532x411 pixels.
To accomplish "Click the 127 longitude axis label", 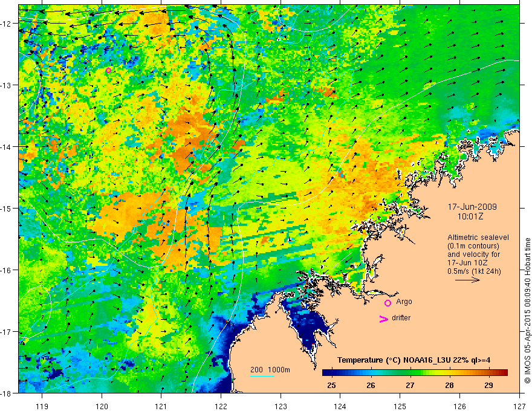I will pyautogui.click(x=519, y=406).
